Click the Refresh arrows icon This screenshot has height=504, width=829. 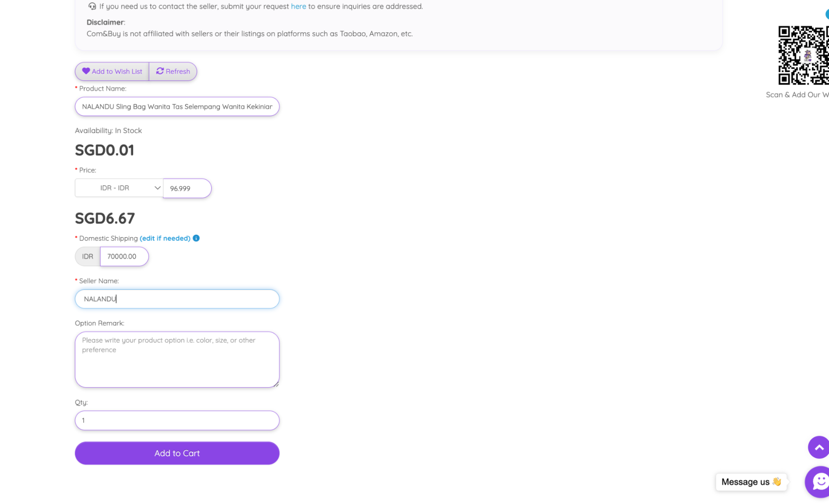(x=160, y=71)
